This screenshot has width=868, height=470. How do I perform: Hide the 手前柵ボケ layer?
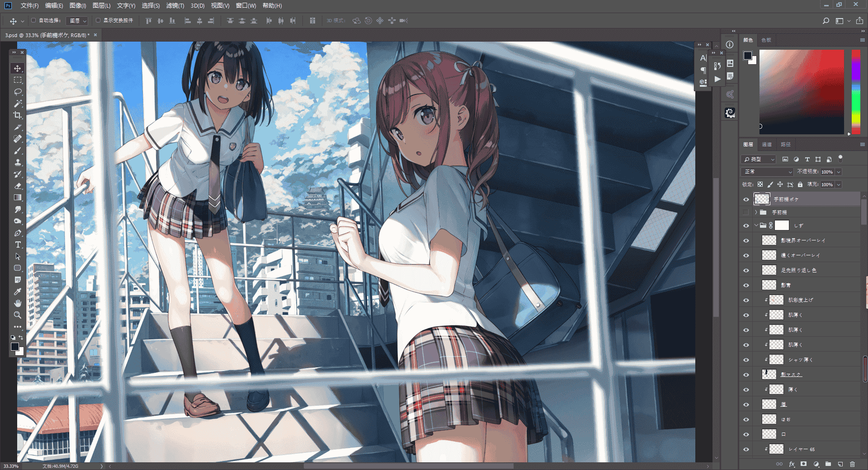coord(746,199)
